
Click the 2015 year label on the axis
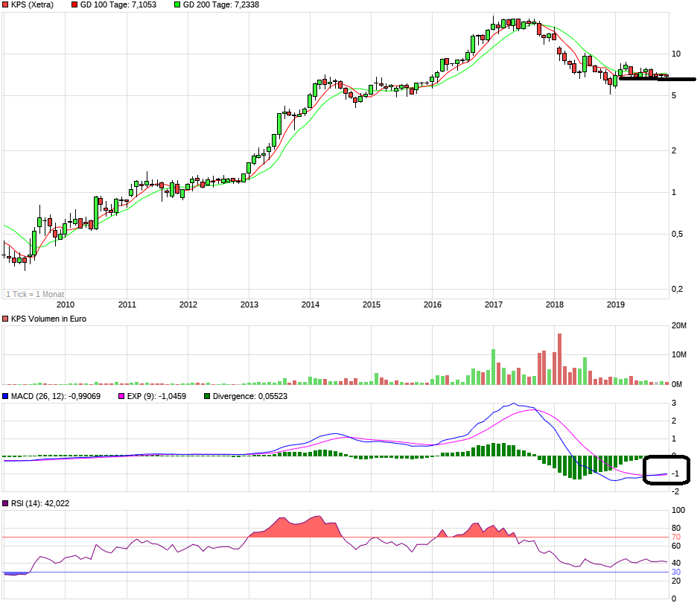(372, 304)
